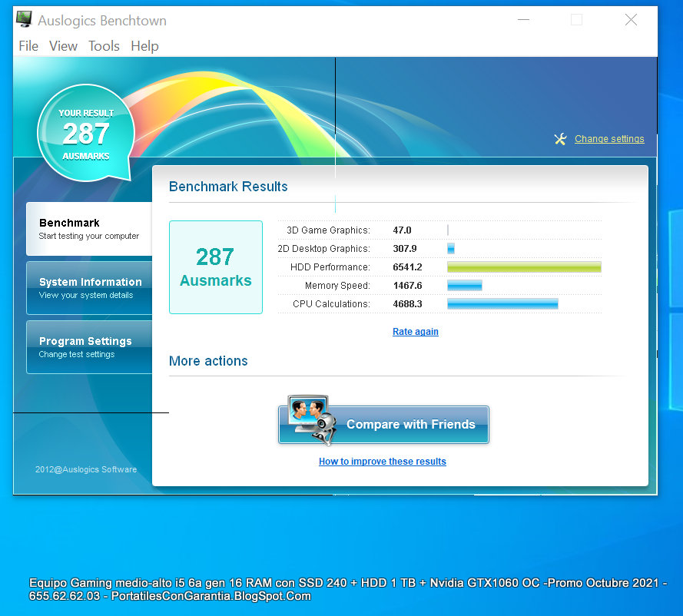The image size is (683, 616).
Task: Click the Benchmark Results heading
Action: (x=228, y=187)
